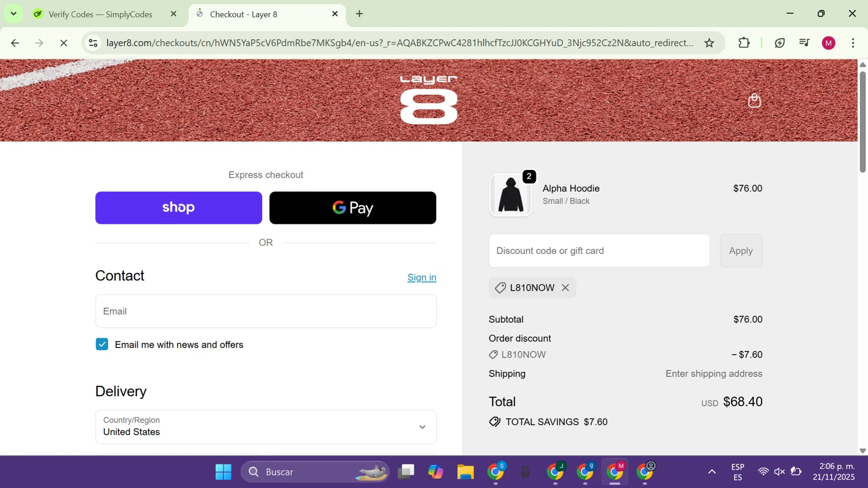Open Chrome's three-dot menu

click(x=853, y=43)
